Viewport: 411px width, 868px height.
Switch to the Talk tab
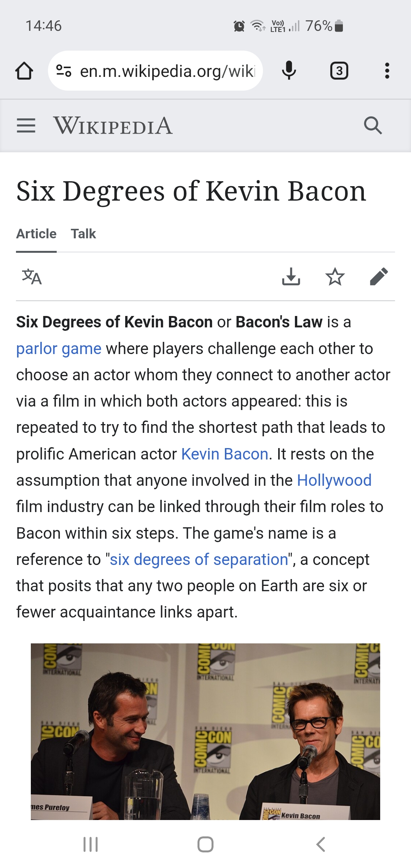pos(83,234)
